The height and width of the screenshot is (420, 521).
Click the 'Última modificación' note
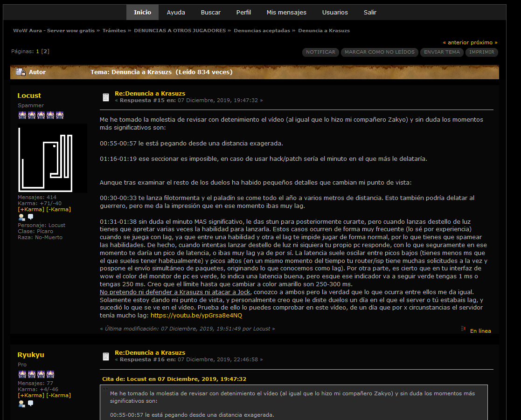(x=188, y=329)
